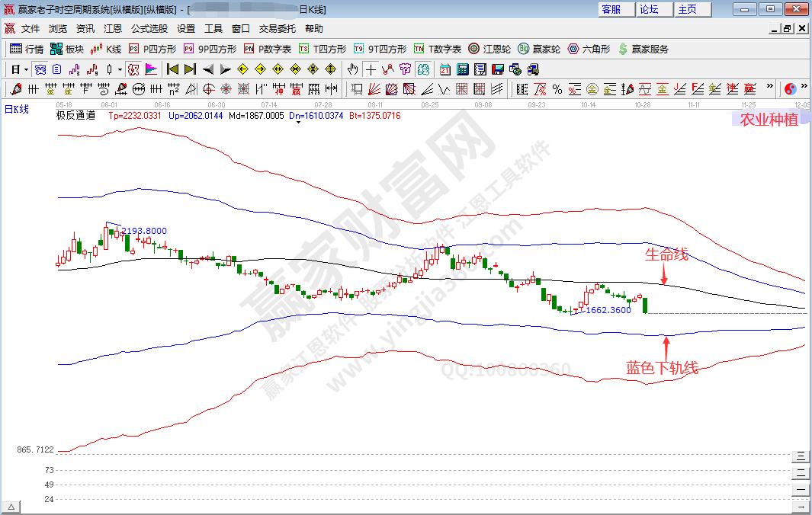This screenshot has height=515, width=812.
Task: Click the calendar icon showing 21
Action: point(445,69)
